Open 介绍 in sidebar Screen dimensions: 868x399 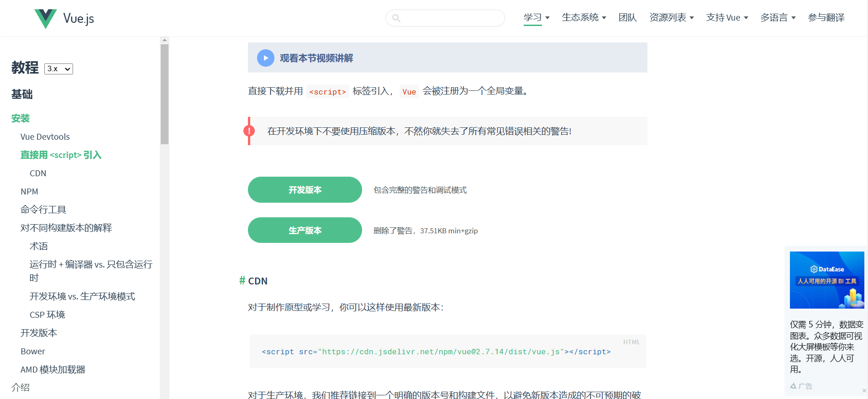pos(21,388)
